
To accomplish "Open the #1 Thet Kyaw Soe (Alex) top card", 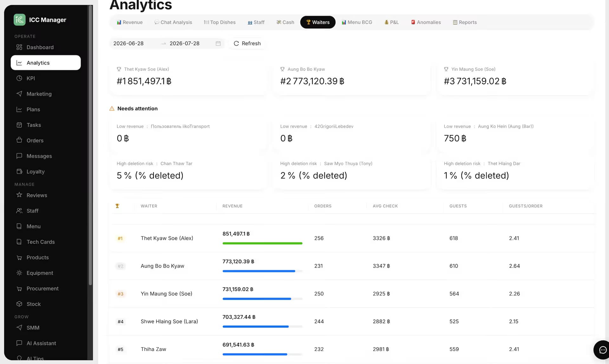I will tap(188, 78).
